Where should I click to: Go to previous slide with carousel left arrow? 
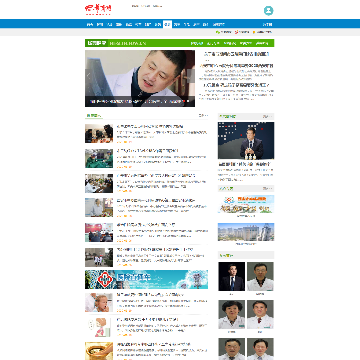point(89,76)
